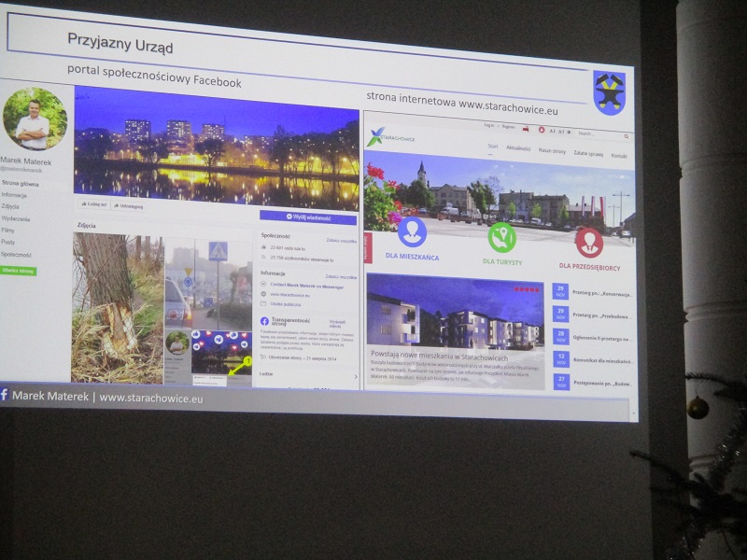Click the Polish flag language icon

tap(525, 129)
